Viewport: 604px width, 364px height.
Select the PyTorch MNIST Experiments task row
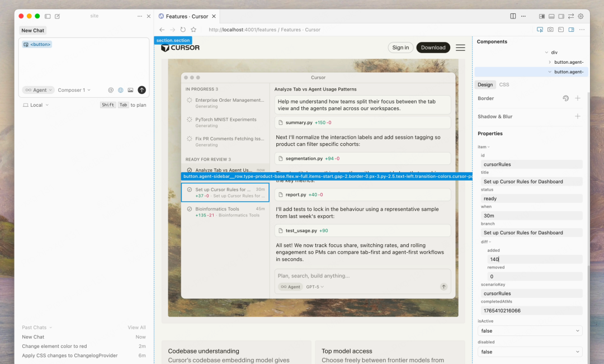[x=225, y=122]
